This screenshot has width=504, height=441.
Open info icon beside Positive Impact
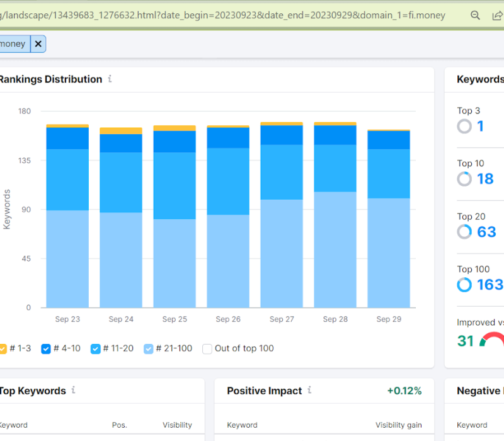pyautogui.click(x=309, y=390)
